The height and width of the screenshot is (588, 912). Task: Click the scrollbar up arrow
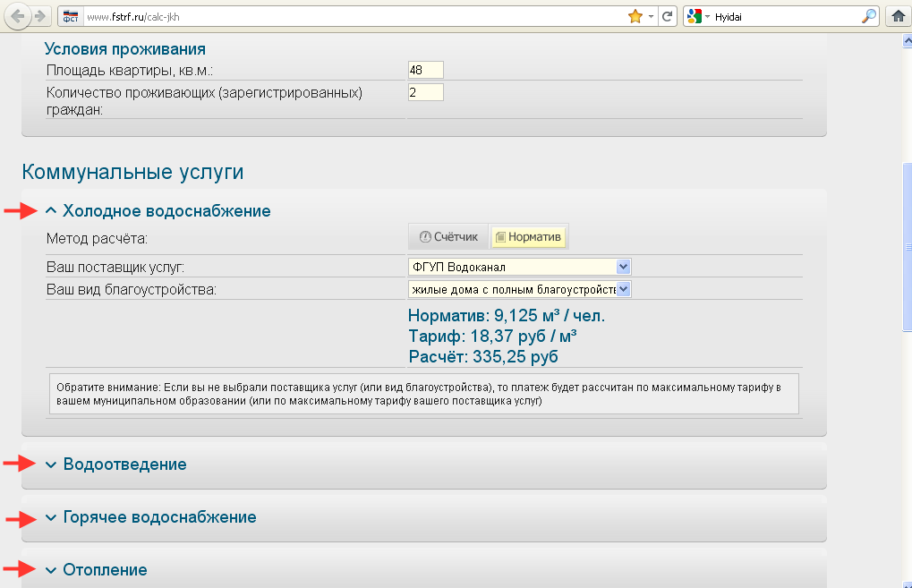pos(907,40)
